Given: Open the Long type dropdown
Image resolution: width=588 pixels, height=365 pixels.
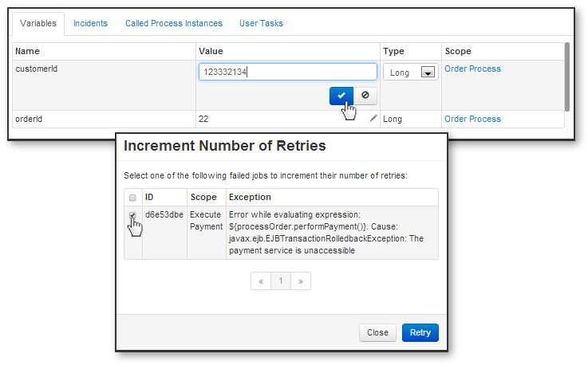Looking at the screenshot, I should pos(411,73).
